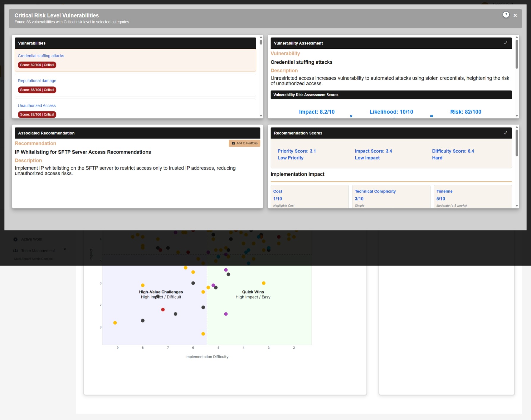Open the Reputational damage vulnerability
This screenshot has height=420, width=531.
pyautogui.click(x=37, y=81)
